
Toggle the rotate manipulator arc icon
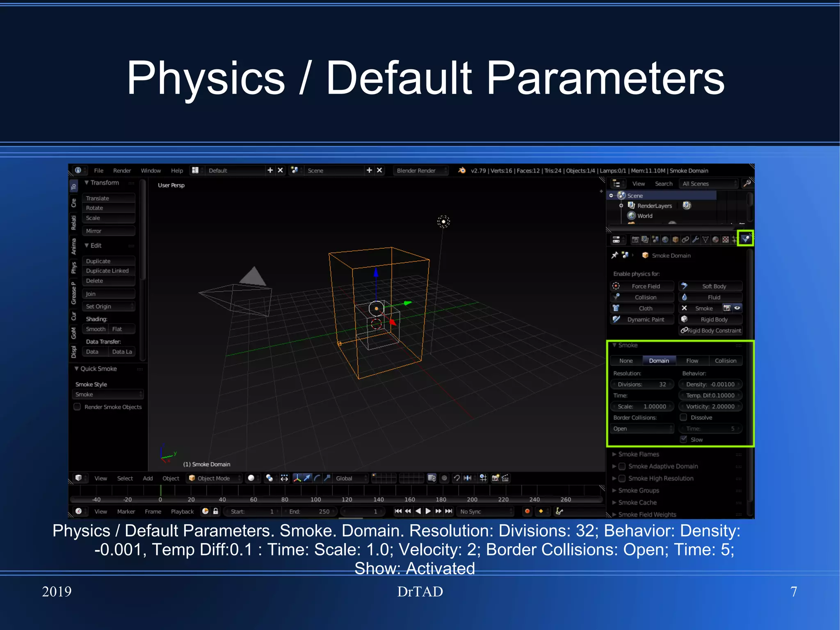317,478
